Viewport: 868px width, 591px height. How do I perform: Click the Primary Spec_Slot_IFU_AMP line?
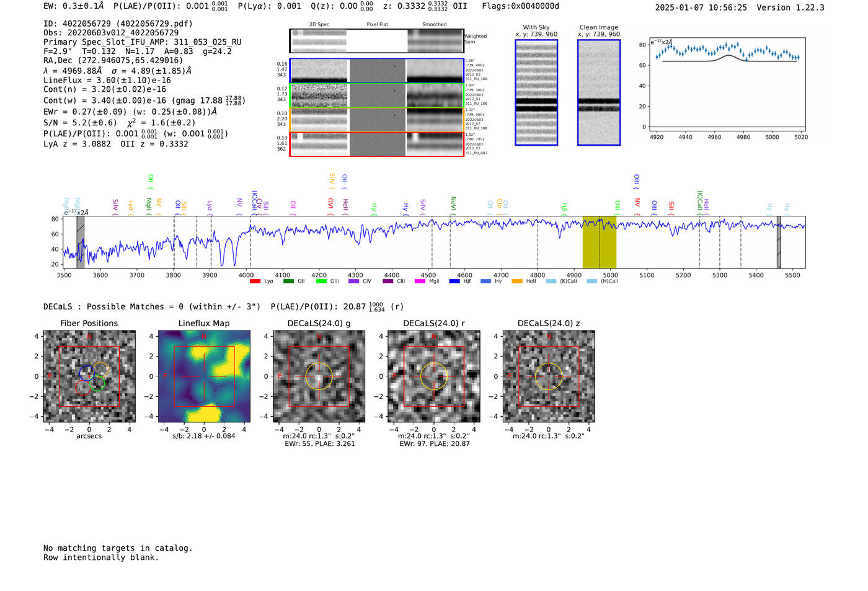143,42
